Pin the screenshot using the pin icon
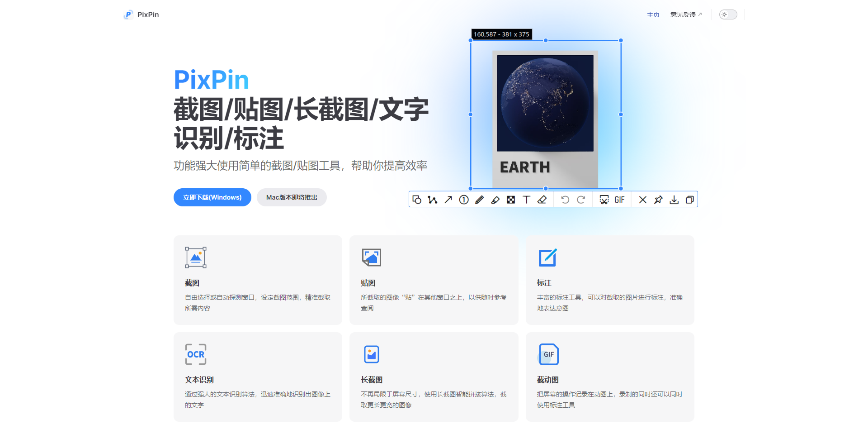Screen dimensions: 868x434 click(658, 200)
